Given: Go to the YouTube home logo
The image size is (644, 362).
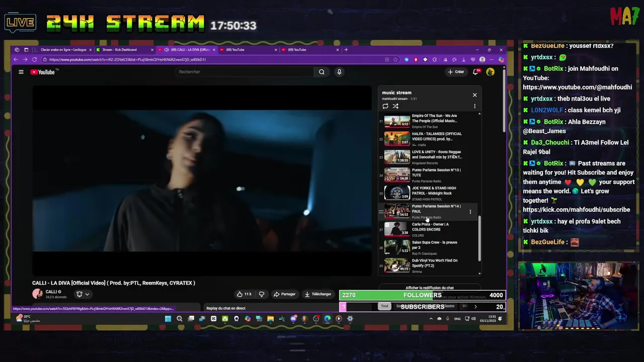Looking at the screenshot, I should tap(42, 72).
